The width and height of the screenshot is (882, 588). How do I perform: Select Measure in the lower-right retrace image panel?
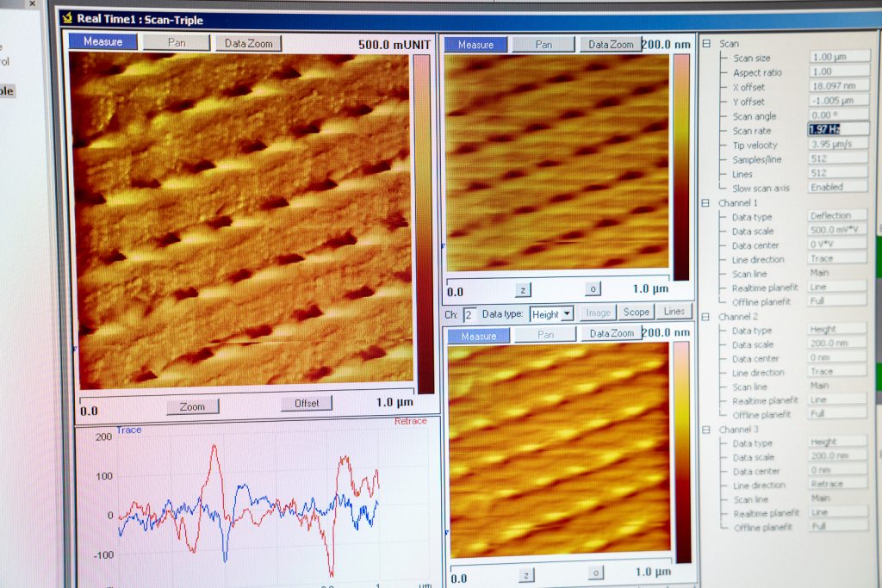tap(479, 336)
